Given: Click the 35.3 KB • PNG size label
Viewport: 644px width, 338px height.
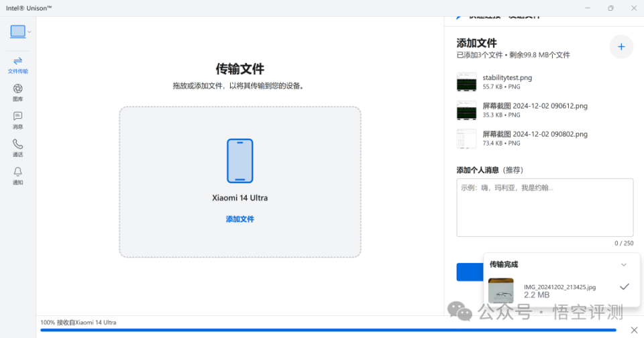Looking at the screenshot, I should (501, 115).
